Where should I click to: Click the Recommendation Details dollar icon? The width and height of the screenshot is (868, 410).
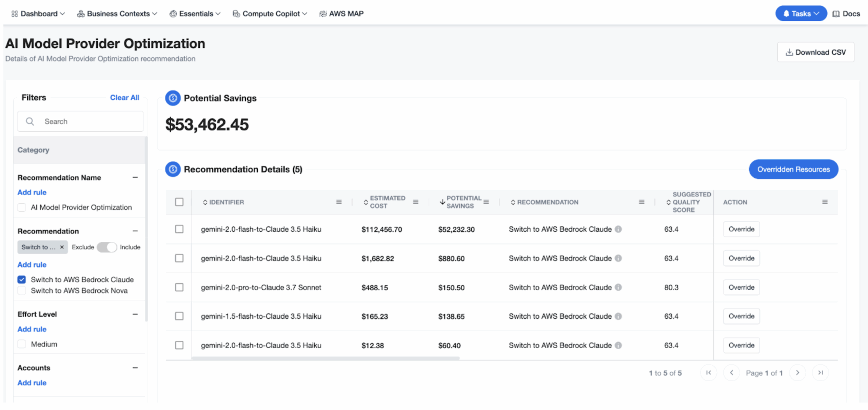click(x=173, y=169)
